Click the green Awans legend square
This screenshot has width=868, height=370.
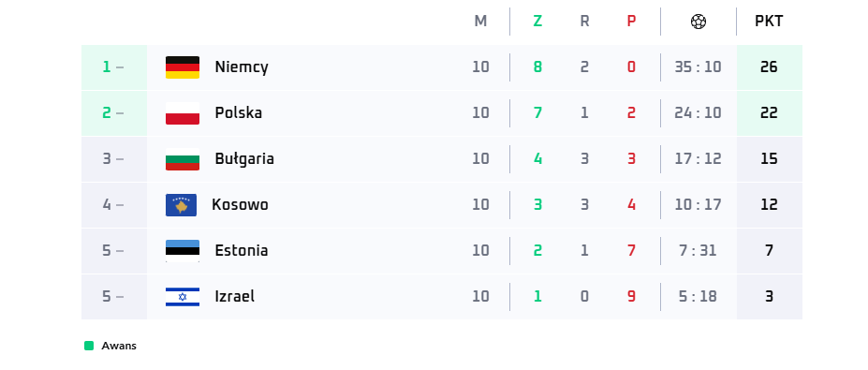[x=89, y=346]
